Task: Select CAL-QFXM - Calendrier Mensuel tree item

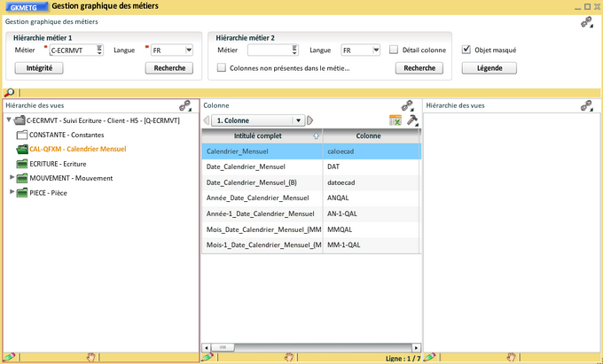Action: (77, 150)
